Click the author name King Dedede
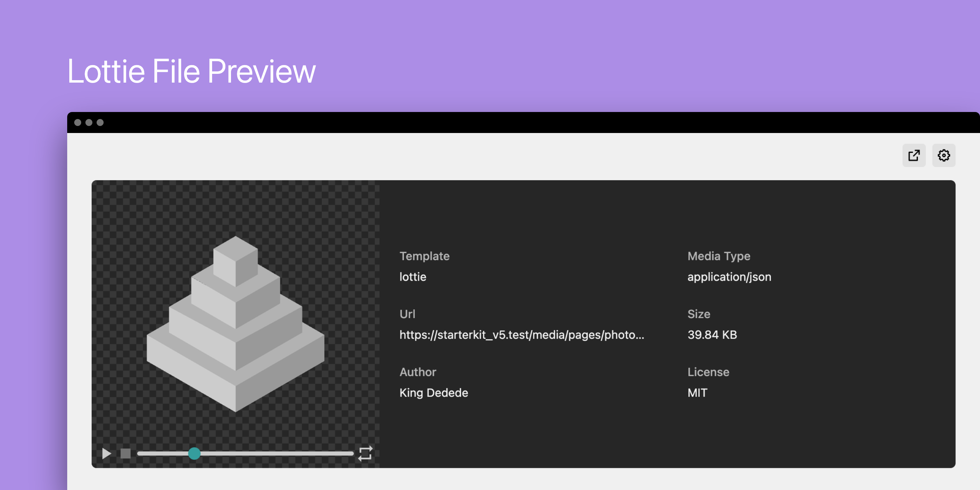The image size is (980, 490). coord(434,393)
